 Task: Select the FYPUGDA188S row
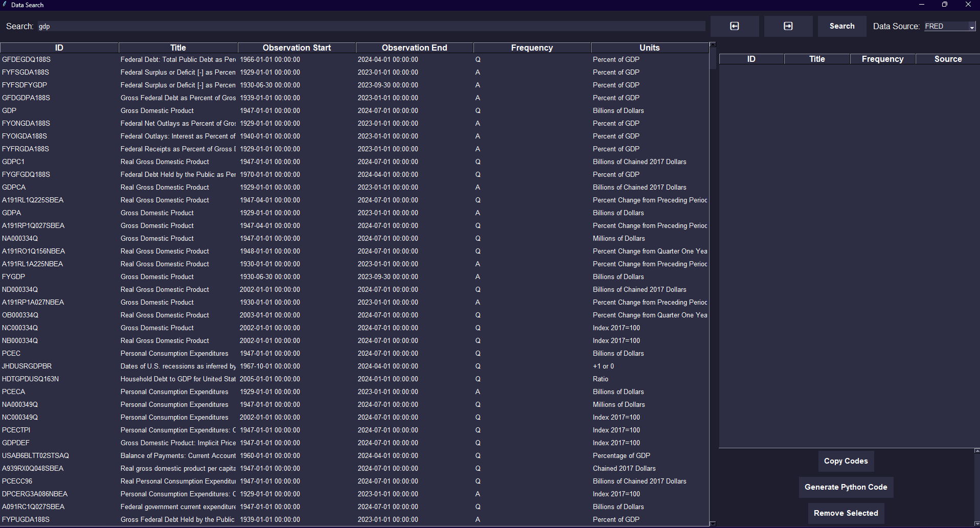(354, 520)
